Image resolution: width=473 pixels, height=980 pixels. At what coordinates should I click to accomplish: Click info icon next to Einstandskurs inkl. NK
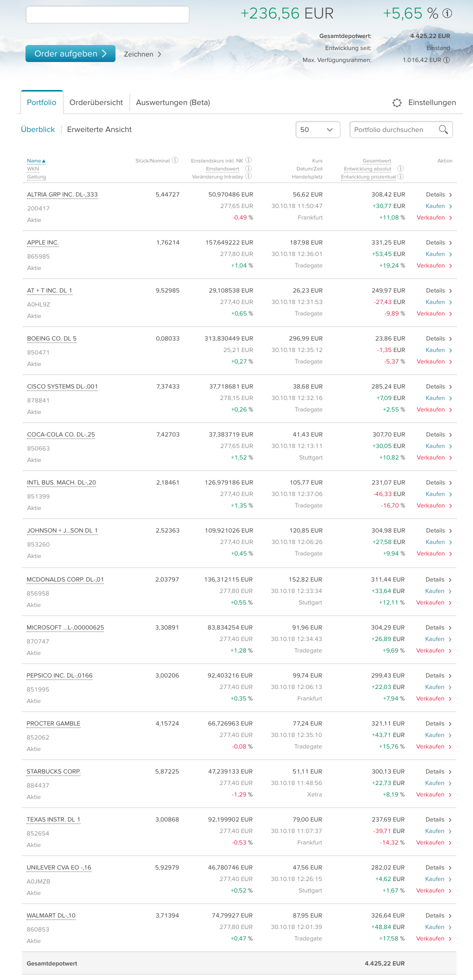pyautogui.click(x=248, y=160)
